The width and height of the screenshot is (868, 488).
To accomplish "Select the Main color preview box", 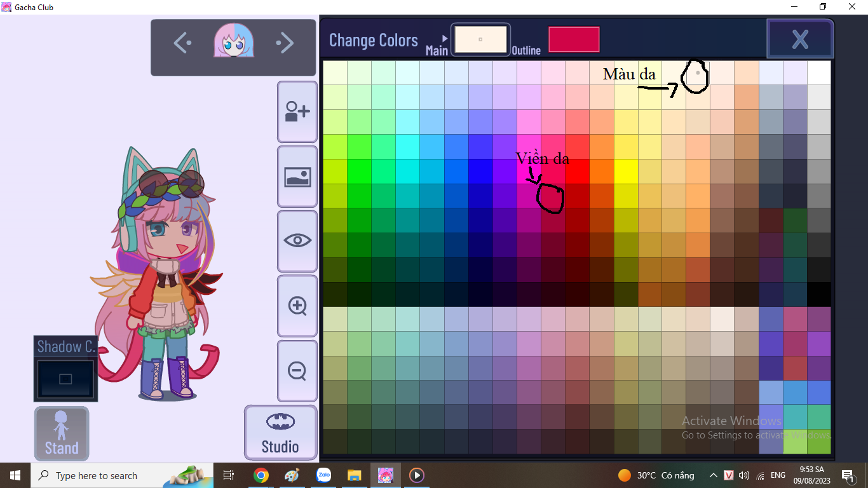I will (x=480, y=39).
